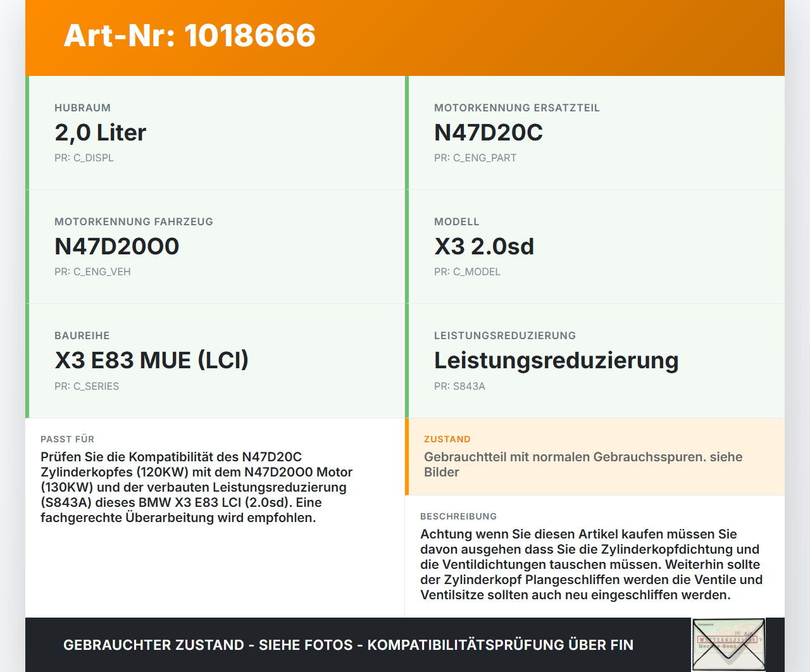Select the MOTORKENNUNG ERSATZTEIL N47D20C tile
Screen dimensions: 810x672
pyautogui.click(x=595, y=132)
